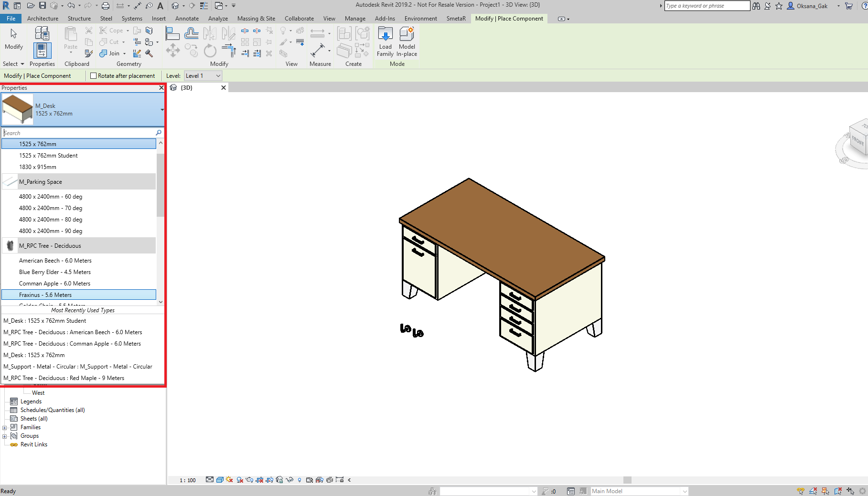The width and height of the screenshot is (868, 496).
Task: Activate the Align tool in the Modify panel
Action: (x=172, y=33)
